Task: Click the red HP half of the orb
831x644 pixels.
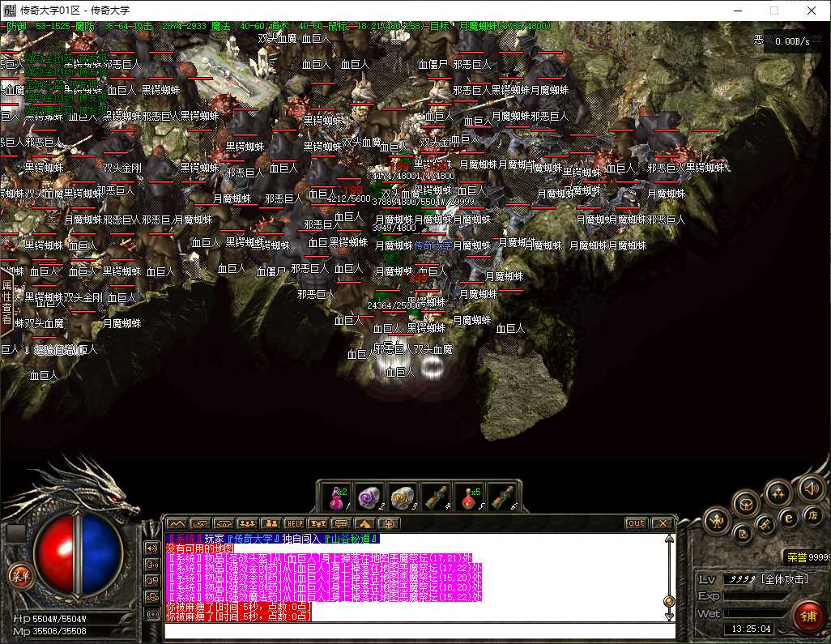Action: point(54,554)
